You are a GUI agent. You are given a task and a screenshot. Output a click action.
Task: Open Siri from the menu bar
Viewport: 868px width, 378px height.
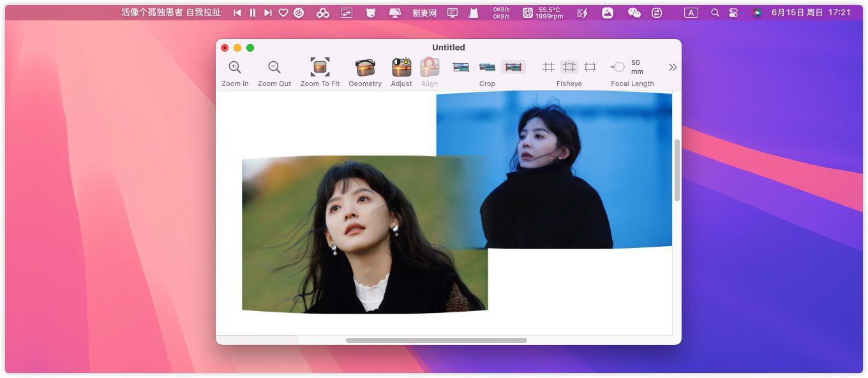[x=757, y=13]
